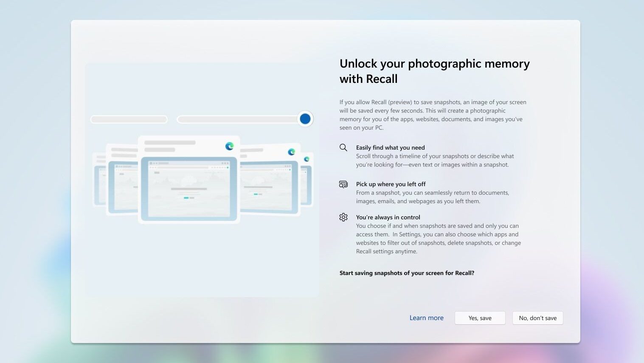Click the Unlock your photographic memory title
The height and width of the screenshot is (363, 644).
pyautogui.click(x=434, y=71)
